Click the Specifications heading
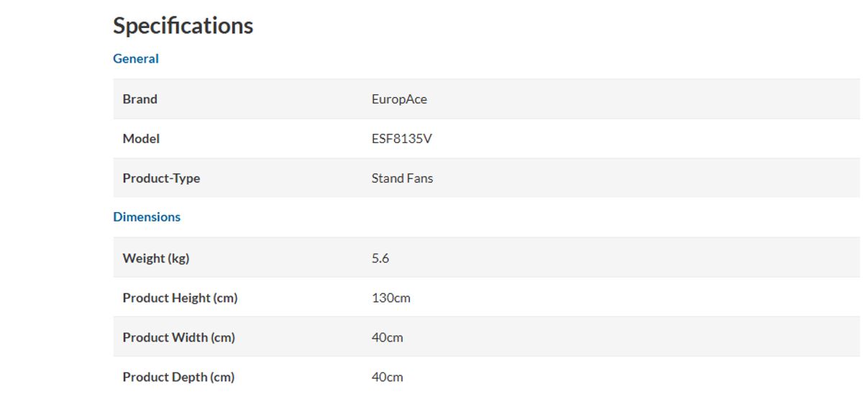868x394 pixels. point(183,26)
